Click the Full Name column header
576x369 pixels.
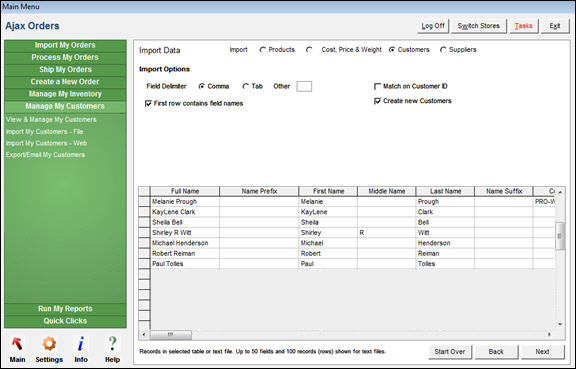[x=185, y=191]
